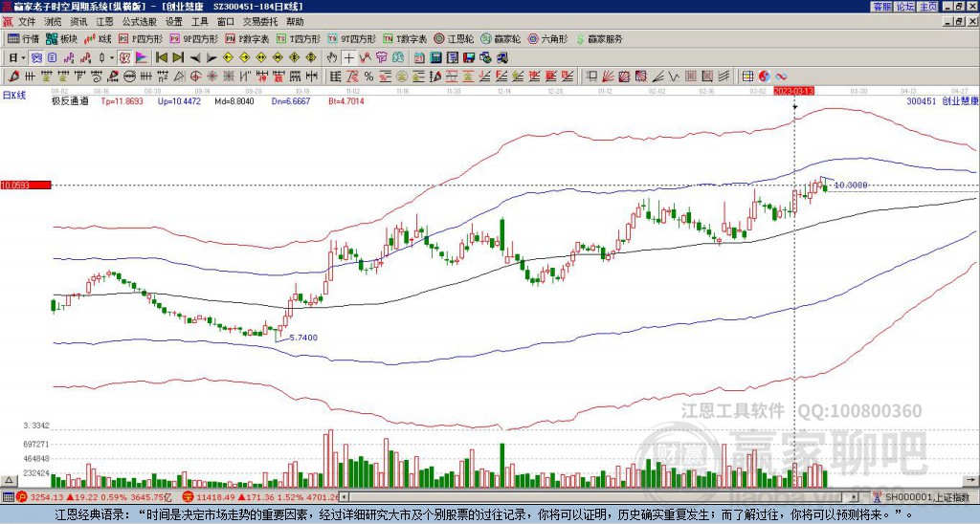Open the 赢家轮 wheel tool

pos(501,38)
